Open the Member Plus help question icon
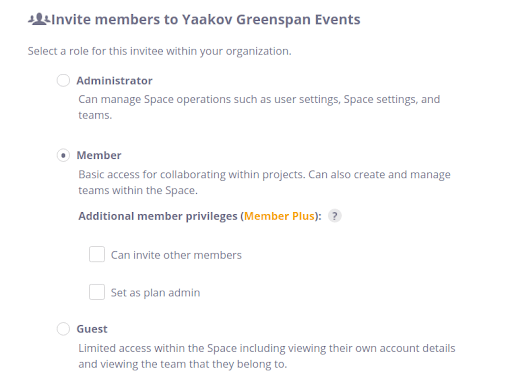 pos(335,216)
